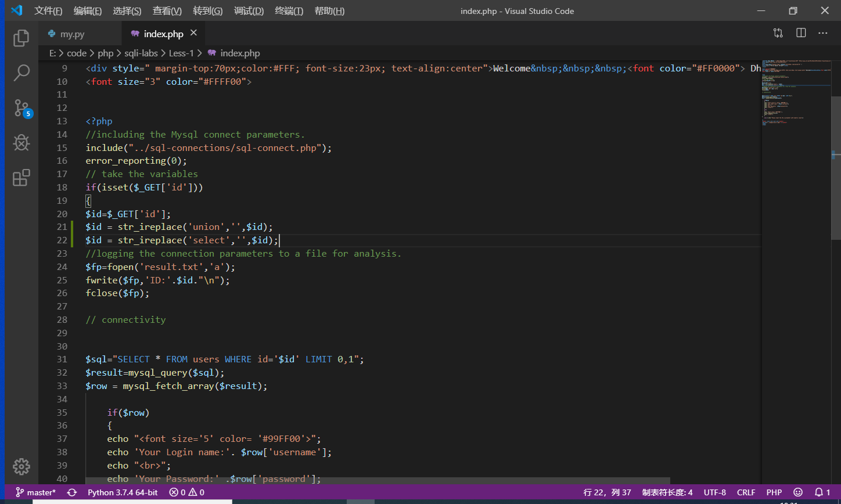Split the editor to the right
This screenshot has height=504, width=841.
click(x=801, y=33)
